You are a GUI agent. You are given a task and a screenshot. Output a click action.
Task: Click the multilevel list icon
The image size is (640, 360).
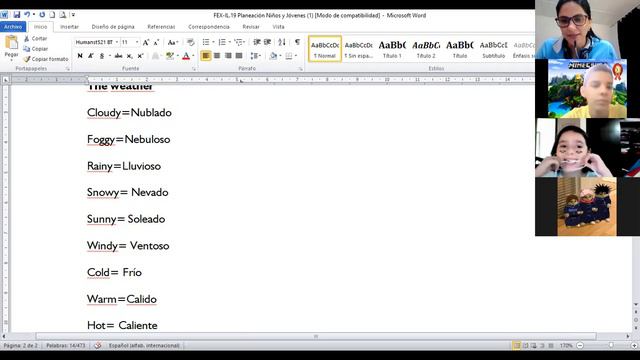[238, 42]
